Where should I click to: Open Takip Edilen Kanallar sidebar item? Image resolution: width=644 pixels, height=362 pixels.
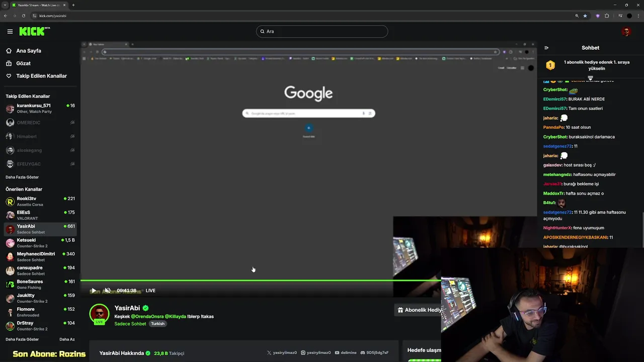click(40, 76)
